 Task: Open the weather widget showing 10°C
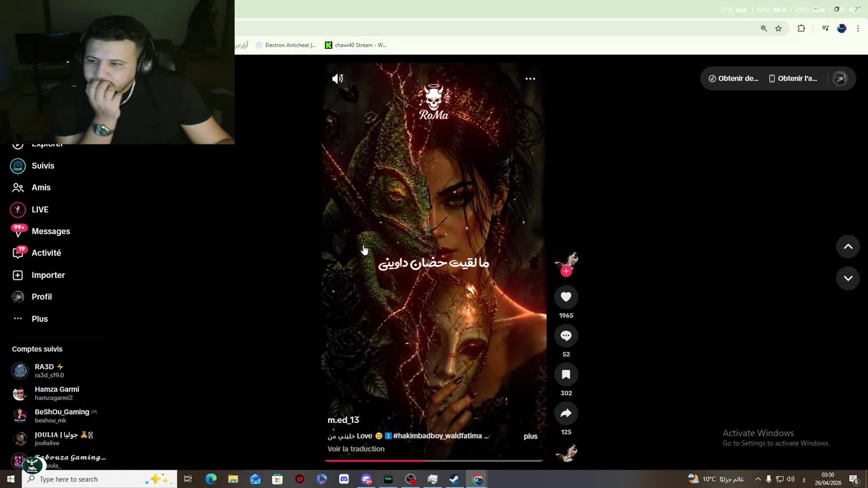[x=715, y=479]
